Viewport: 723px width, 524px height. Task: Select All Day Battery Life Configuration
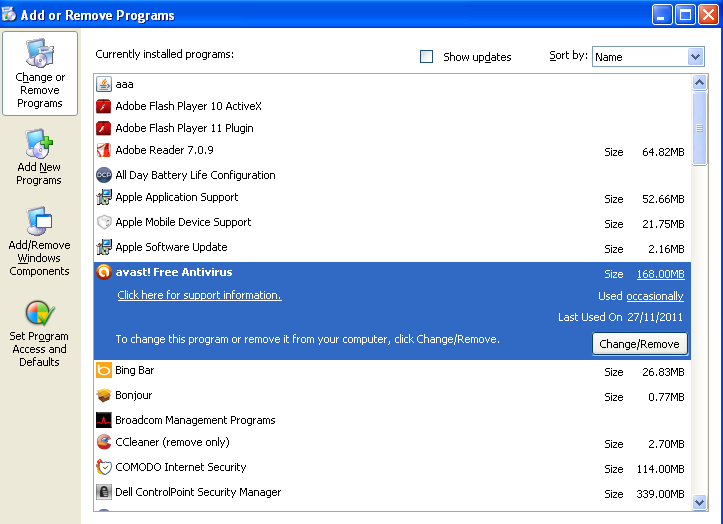(392, 175)
